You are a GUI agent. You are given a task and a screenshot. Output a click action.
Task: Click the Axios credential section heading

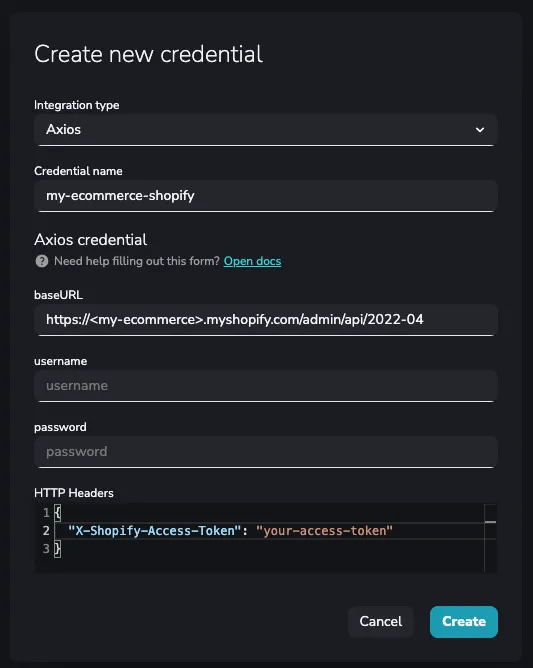coord(91,239)
